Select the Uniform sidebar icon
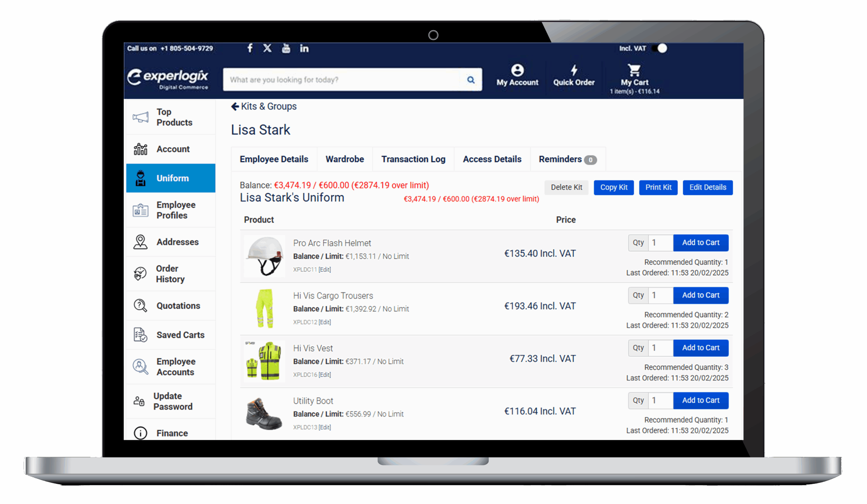 [140, 178]
